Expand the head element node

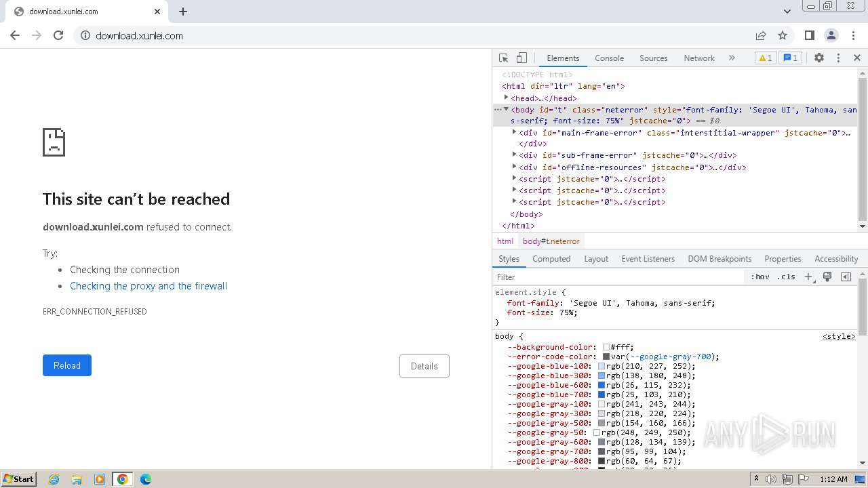point(506,98)
